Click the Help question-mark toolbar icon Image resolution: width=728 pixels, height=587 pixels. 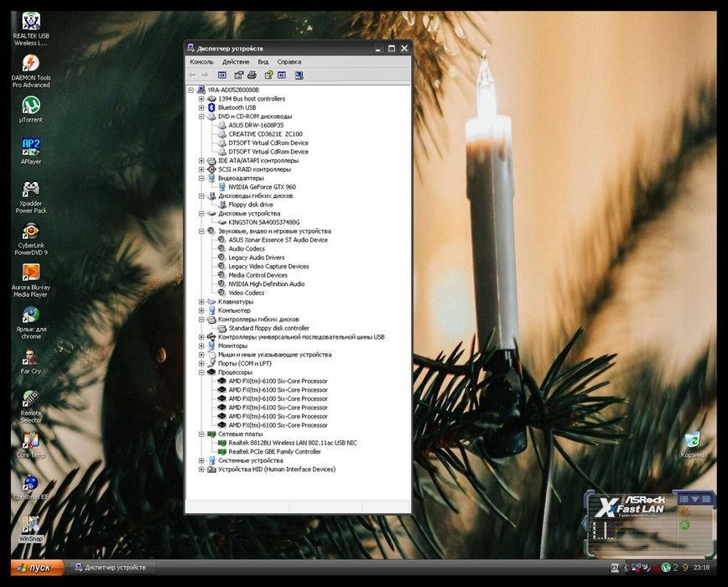point(268,75)
